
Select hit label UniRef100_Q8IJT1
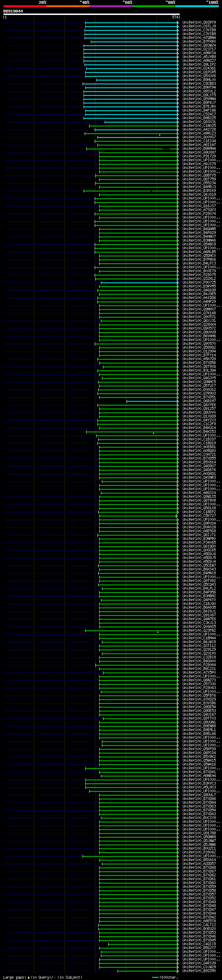pos(199,535)
